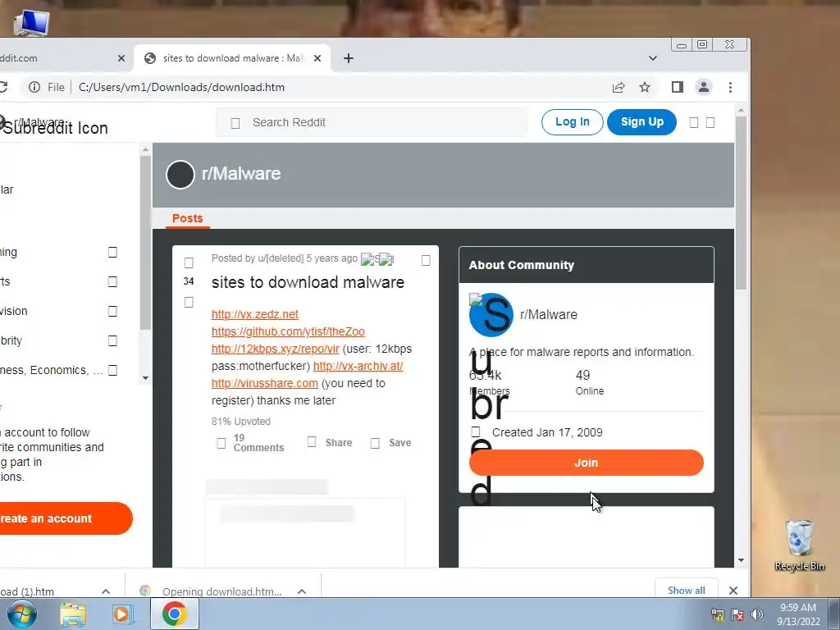Expand options for 'Opening download.htm' item
Image resolution: width=840 pixels, height=630 pixels.
pos(302,591)
